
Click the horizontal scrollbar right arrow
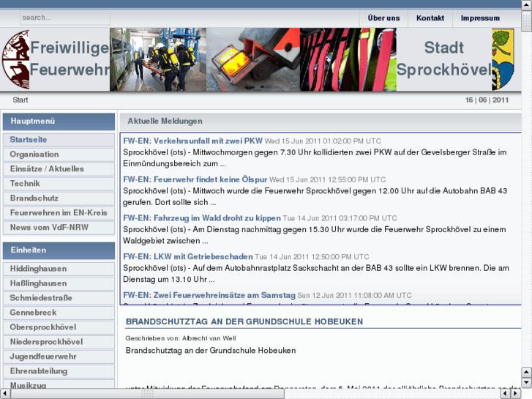tap(516, 394)
